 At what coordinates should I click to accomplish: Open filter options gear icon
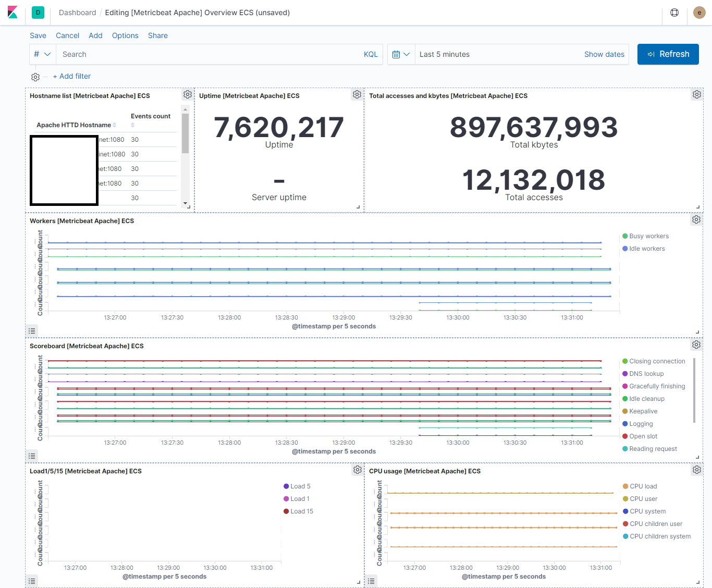tap(35, 77)
